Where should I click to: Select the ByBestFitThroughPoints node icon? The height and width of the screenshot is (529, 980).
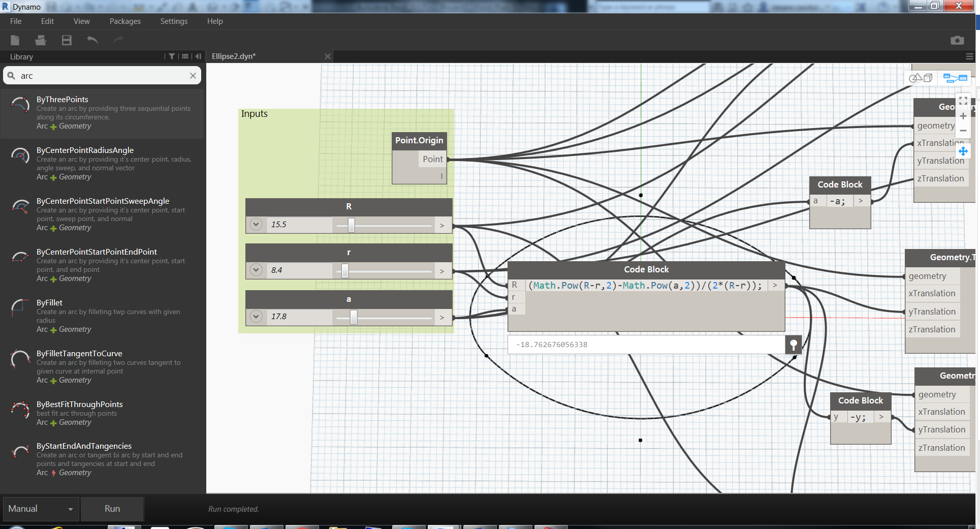[x=20, y=410]
